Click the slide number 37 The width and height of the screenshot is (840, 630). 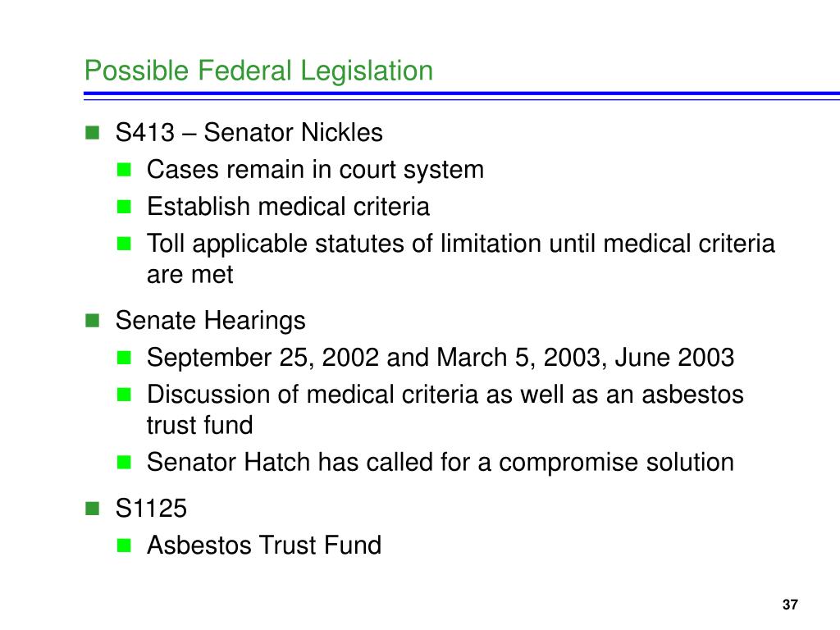790,605
